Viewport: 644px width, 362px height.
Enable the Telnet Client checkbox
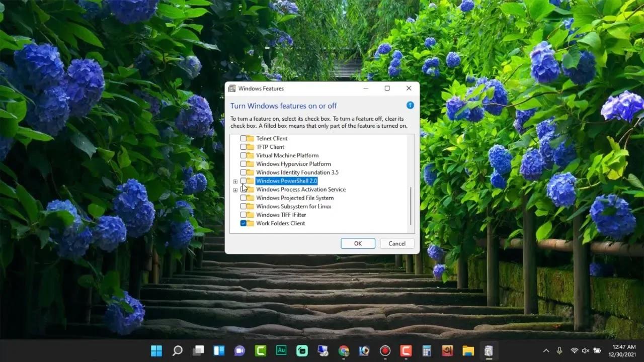coord(244,138)
